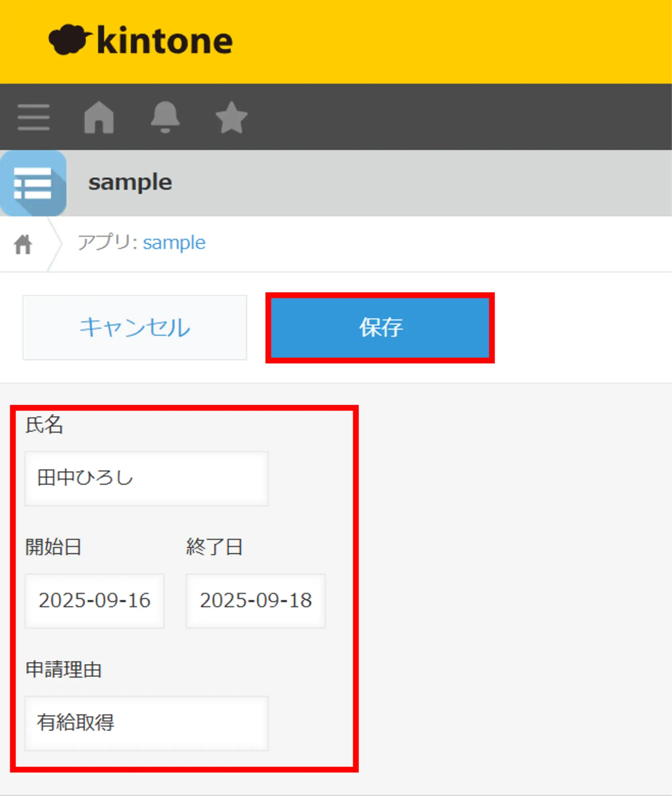
Task: Open the sample link in the breadcrumb
Action: (174, 243)
